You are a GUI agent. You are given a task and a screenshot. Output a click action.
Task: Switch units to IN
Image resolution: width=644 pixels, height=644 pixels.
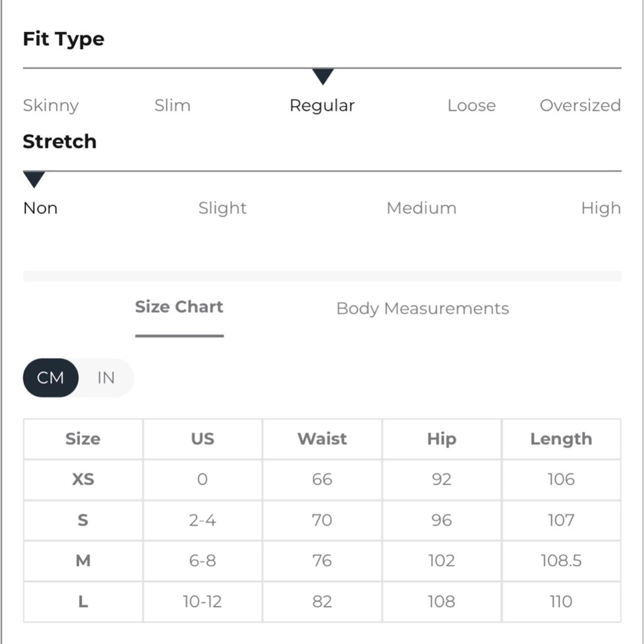106,378
